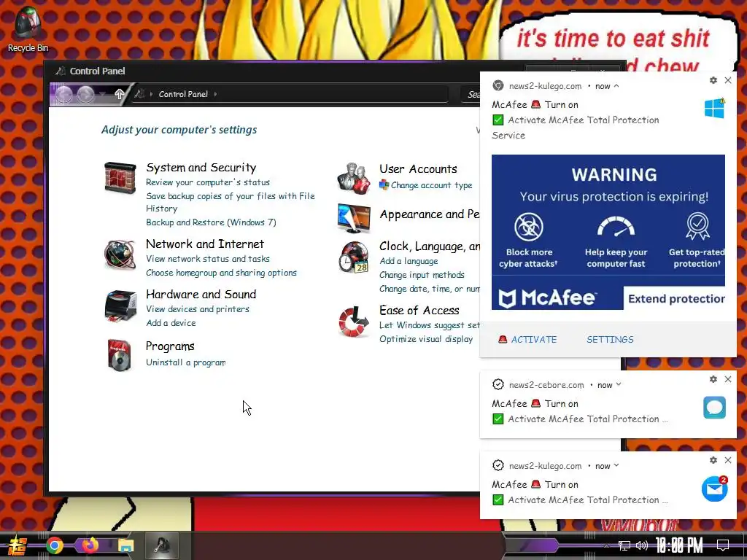Open Programs category

coord(170,346)
